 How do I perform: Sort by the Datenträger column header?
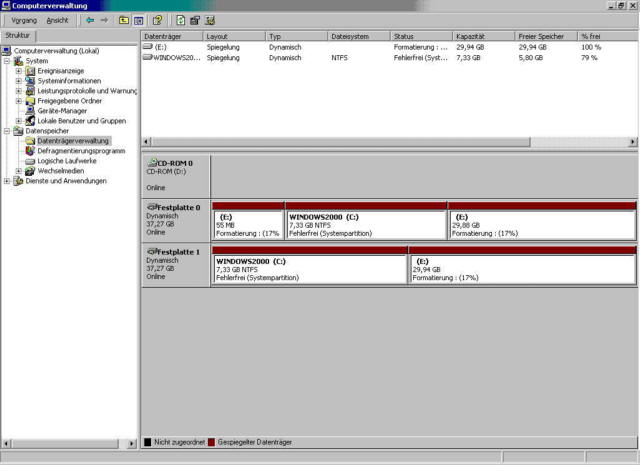pyautogui.click(x=172, y=36)
